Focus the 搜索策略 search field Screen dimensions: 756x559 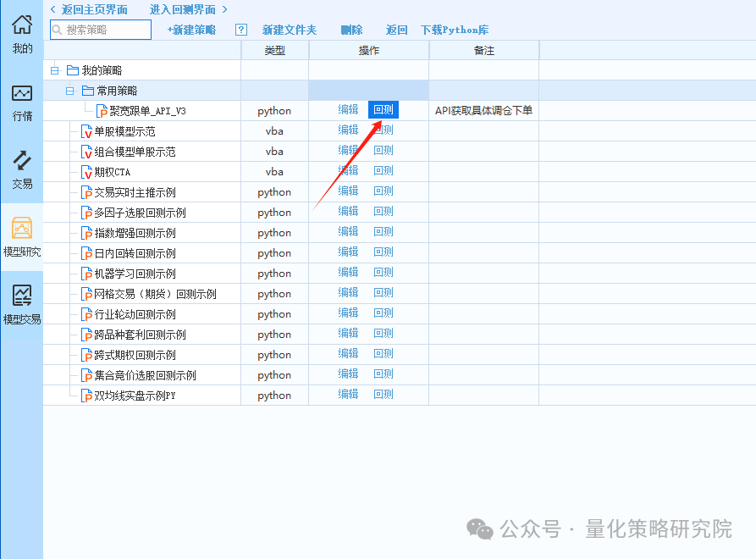click(101, 30)
